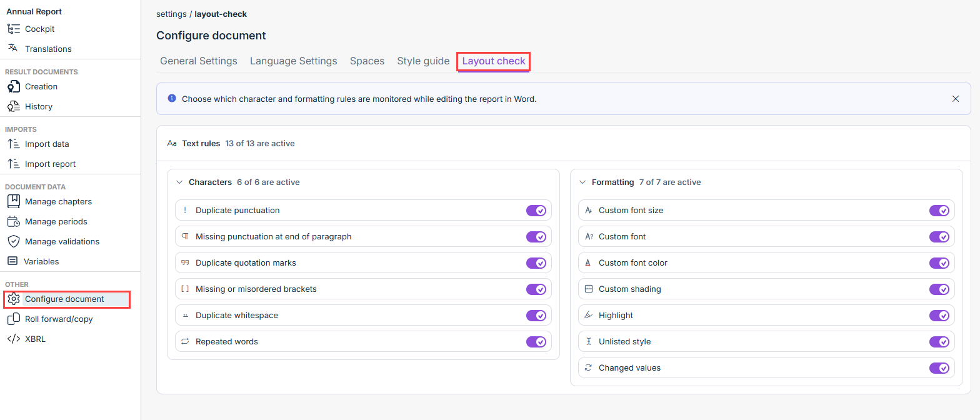Turn off the Custom font toggle
980x420 pixels.
[939, 237]
